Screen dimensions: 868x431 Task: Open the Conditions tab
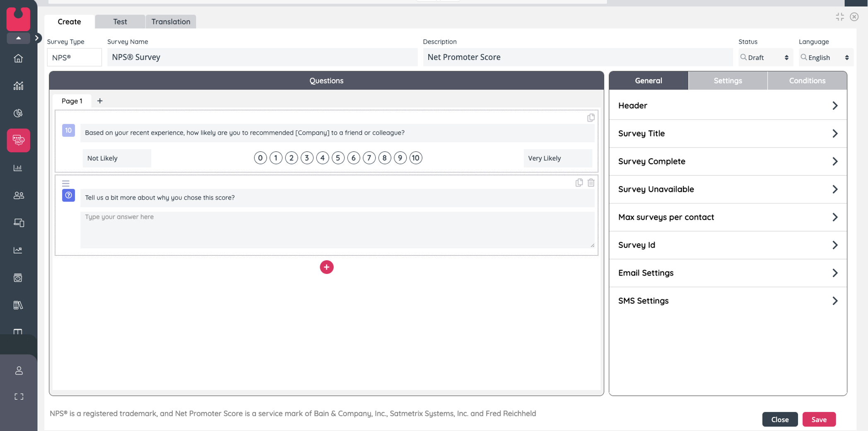pos(807,81)
